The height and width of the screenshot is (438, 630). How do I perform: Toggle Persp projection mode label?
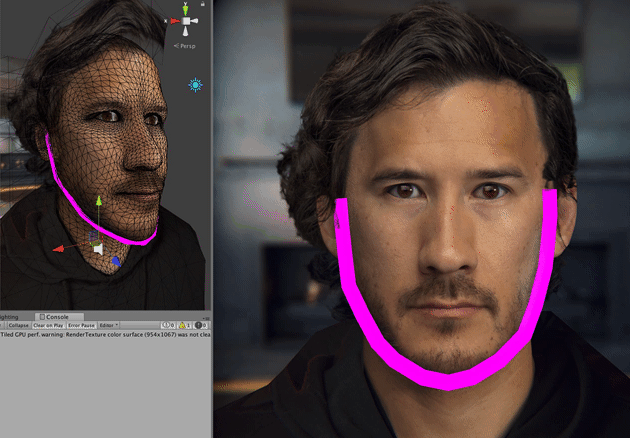185,46
